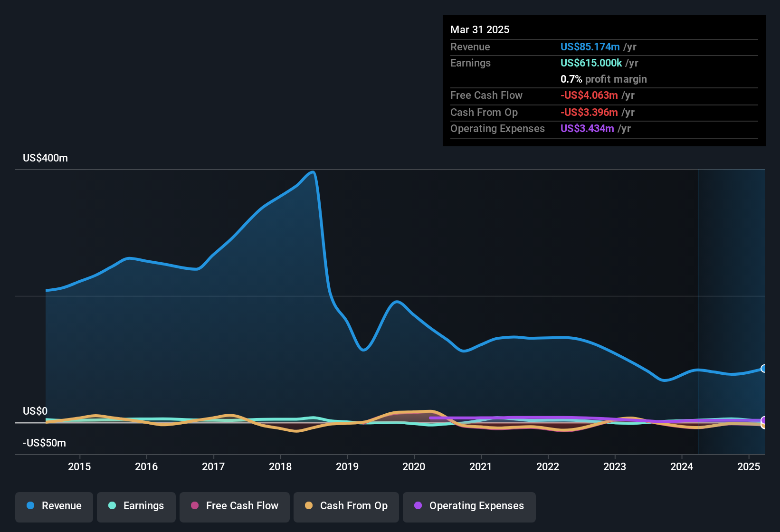Click the Earnings label in tooltip

click(470, 63)
